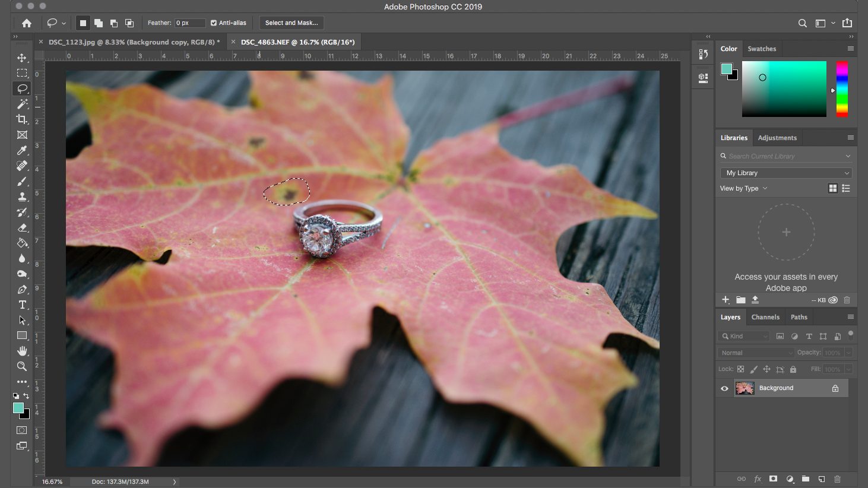Switch to the Swatches tab
Image resolution: width=868 pixels, height=488 pixels.
click(x=762, y=49)
